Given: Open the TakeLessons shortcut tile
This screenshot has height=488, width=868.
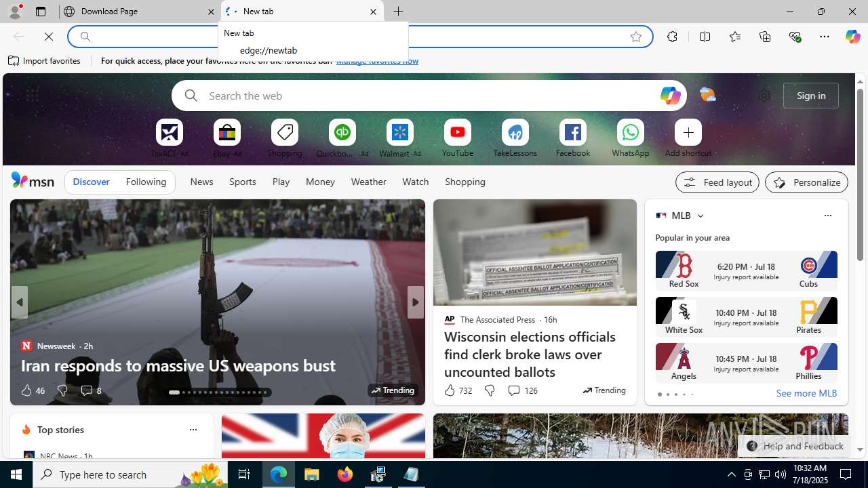Looking at the screenshot, I should (x=515, y=133).
